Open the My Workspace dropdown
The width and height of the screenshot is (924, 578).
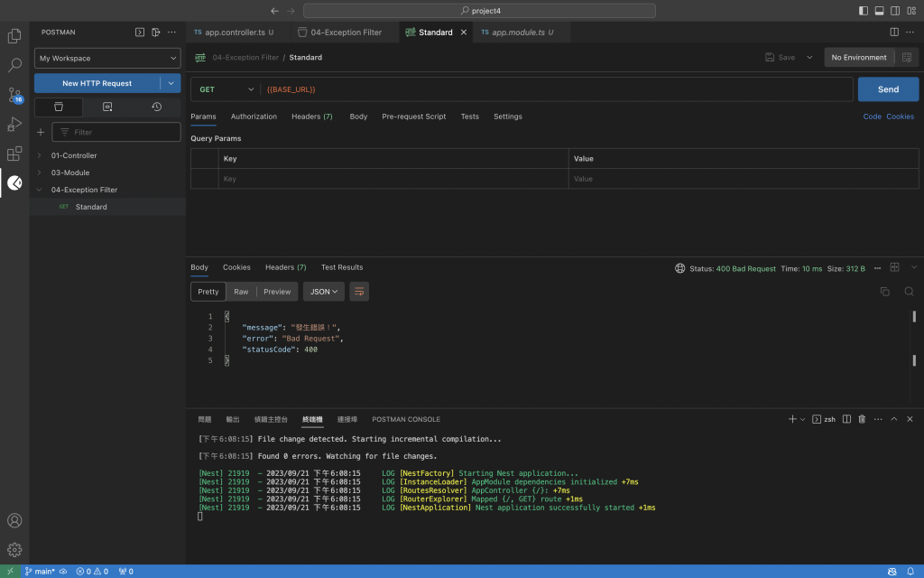[107, 58]
